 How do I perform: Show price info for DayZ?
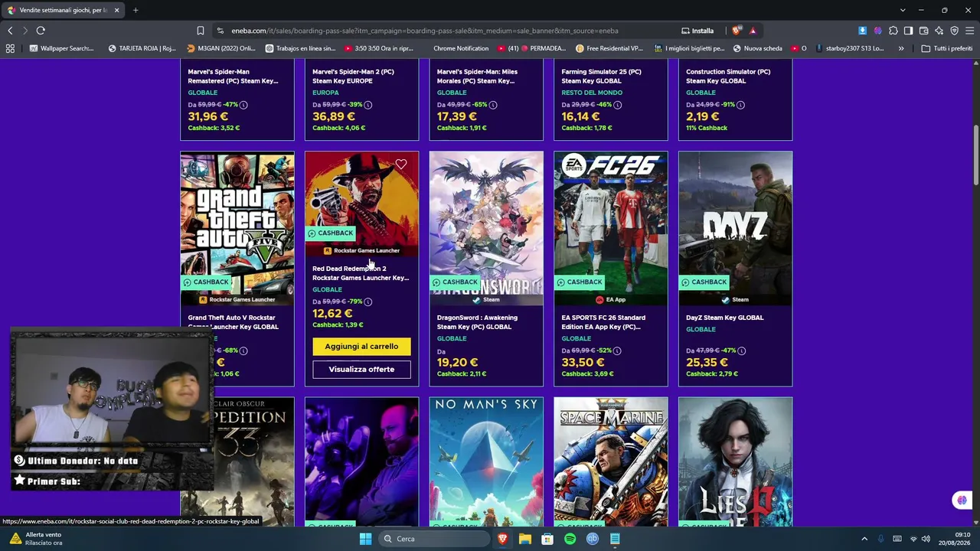[x=741, y=350]
